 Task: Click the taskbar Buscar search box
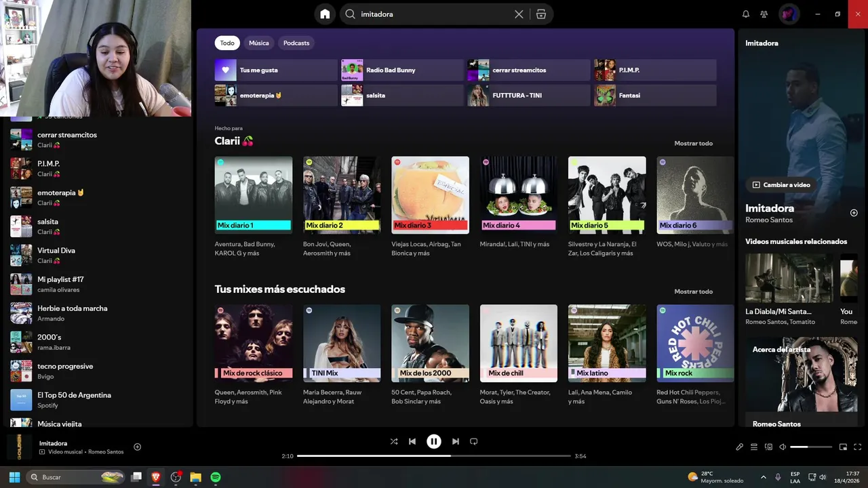pyautogui.click(x=76, y=477)
